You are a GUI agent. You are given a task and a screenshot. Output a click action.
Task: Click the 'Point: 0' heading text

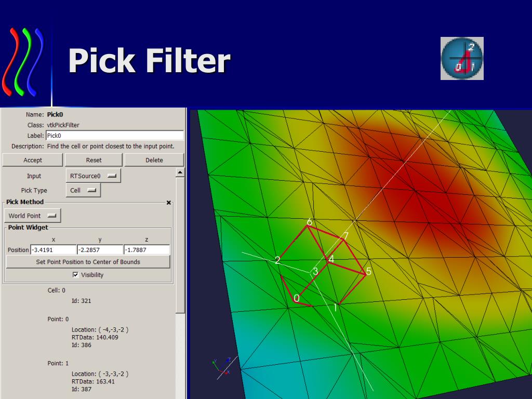(x=58, y=319)
